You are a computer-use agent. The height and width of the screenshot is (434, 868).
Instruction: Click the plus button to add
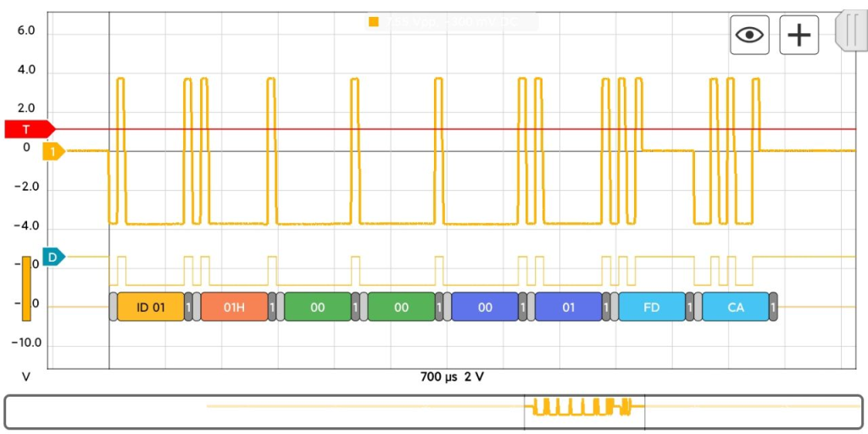tap(798, 35)
